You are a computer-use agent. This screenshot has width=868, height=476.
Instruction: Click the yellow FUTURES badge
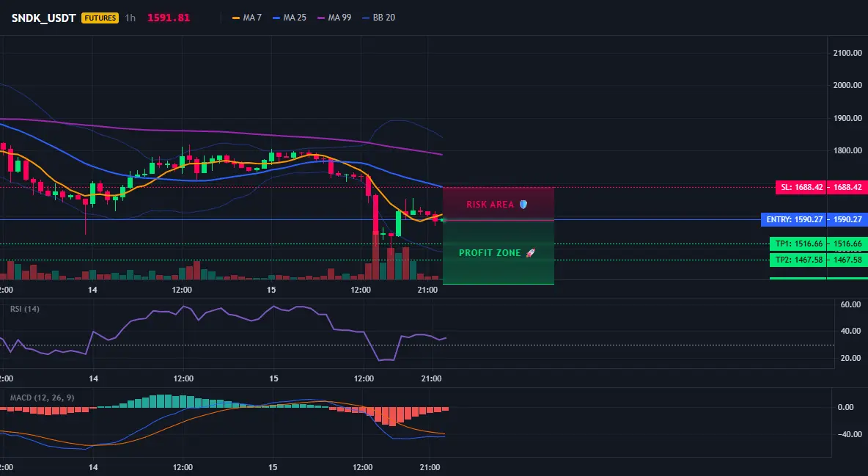click(100, 18)
